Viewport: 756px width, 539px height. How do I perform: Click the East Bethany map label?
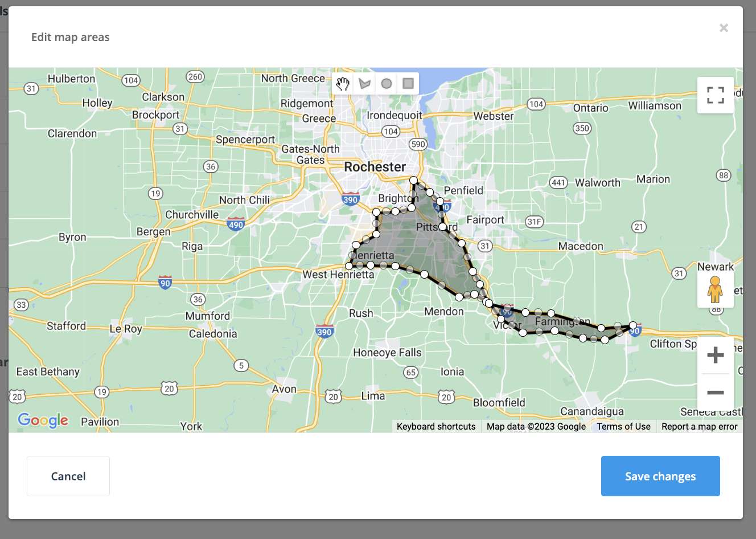48,372
